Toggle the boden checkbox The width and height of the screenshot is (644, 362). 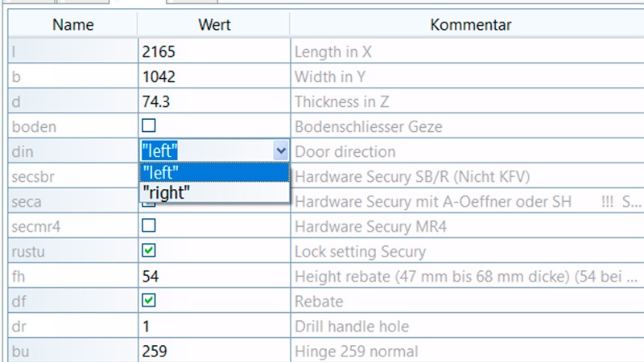149,125
